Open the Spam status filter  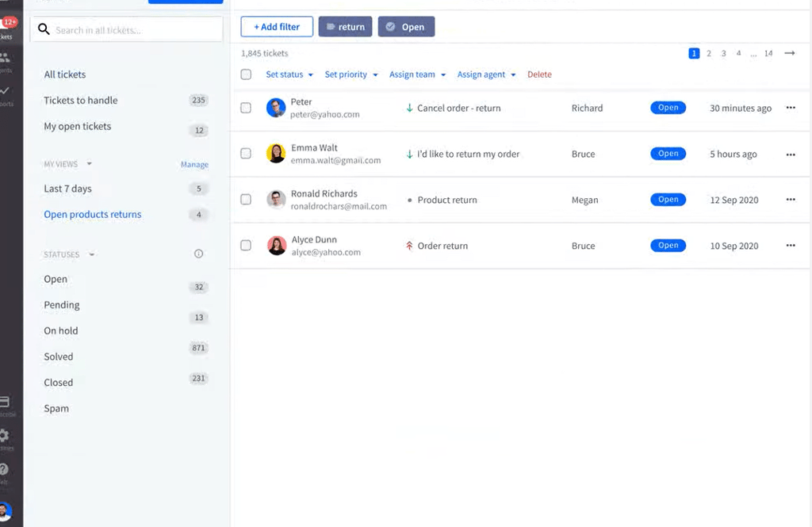click(x=56, y=408)
